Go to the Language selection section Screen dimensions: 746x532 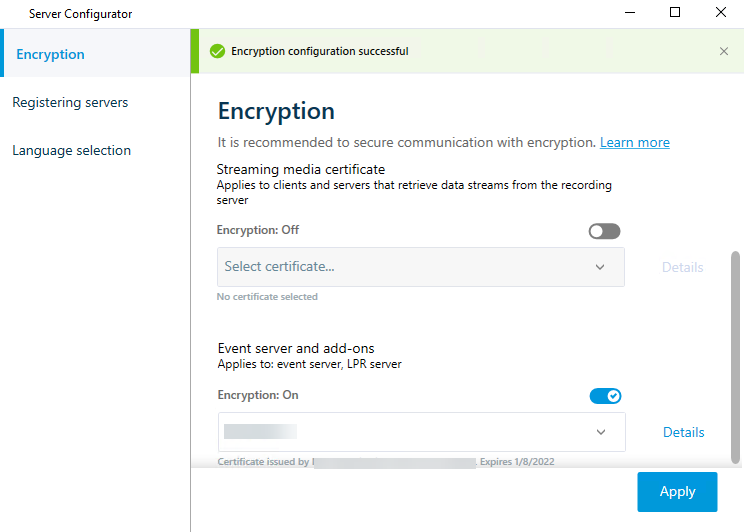pos(71,150)
